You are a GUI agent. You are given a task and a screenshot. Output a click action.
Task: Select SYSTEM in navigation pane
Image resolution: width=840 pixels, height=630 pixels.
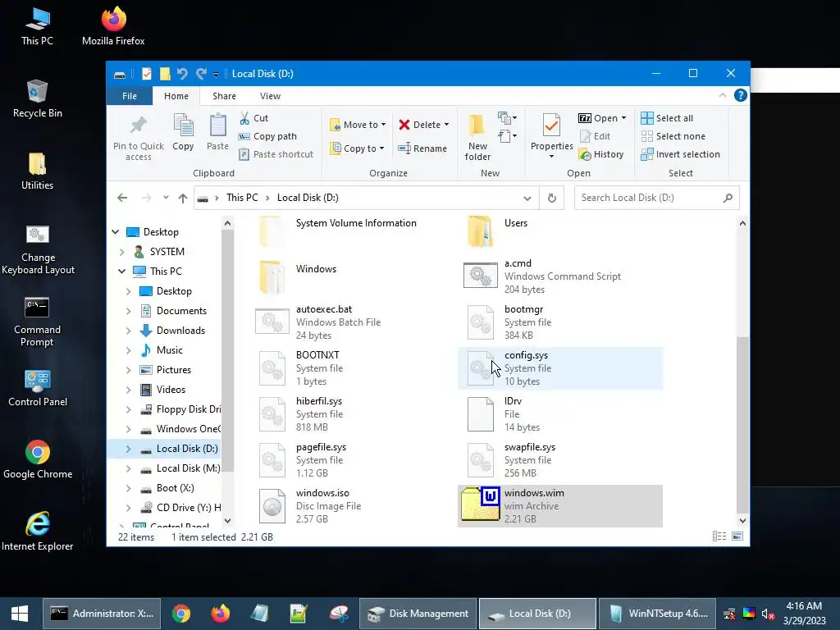pyautogui.click(x=167, y=252)
